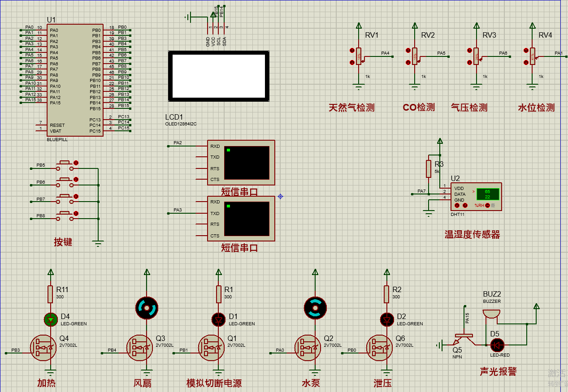Click the pump motor above Q2
Screen dimensions: 568x392
(315, 308)
